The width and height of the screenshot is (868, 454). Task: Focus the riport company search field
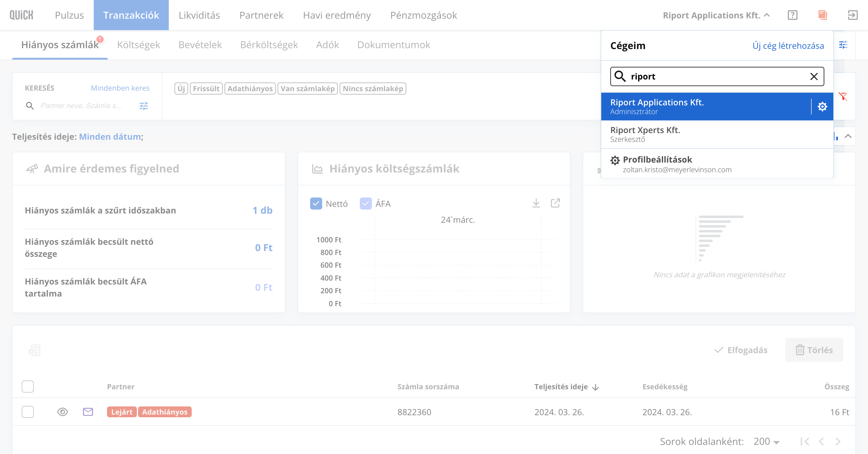point(717,76)
